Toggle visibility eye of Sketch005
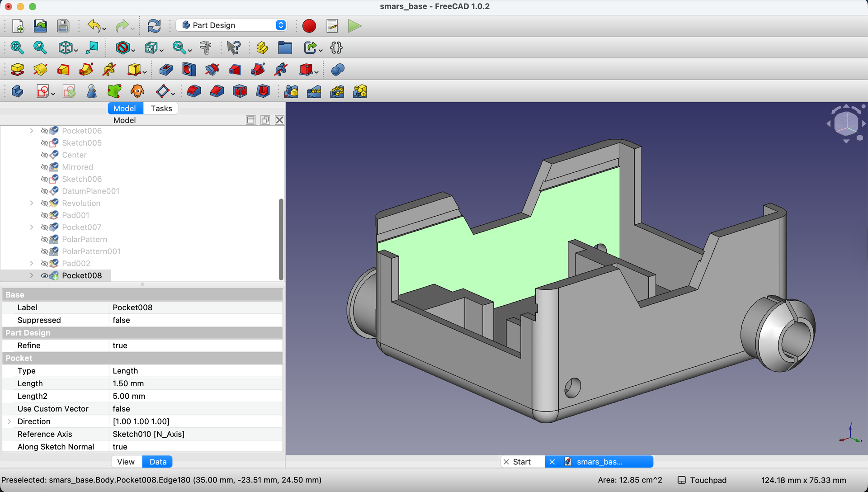 [44, 143]
